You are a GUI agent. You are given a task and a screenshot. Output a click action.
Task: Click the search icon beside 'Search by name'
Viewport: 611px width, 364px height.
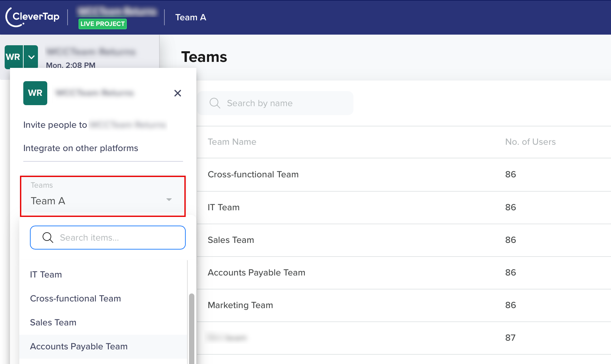[x=215, y=103]
